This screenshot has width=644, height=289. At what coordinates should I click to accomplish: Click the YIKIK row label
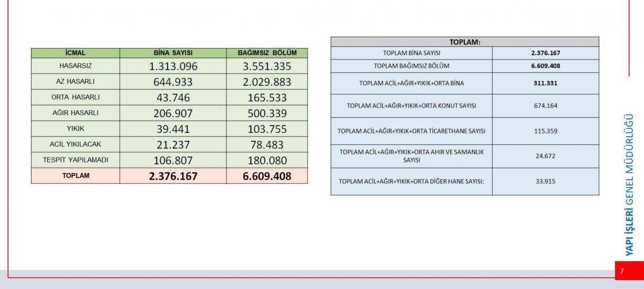(76, 129)
